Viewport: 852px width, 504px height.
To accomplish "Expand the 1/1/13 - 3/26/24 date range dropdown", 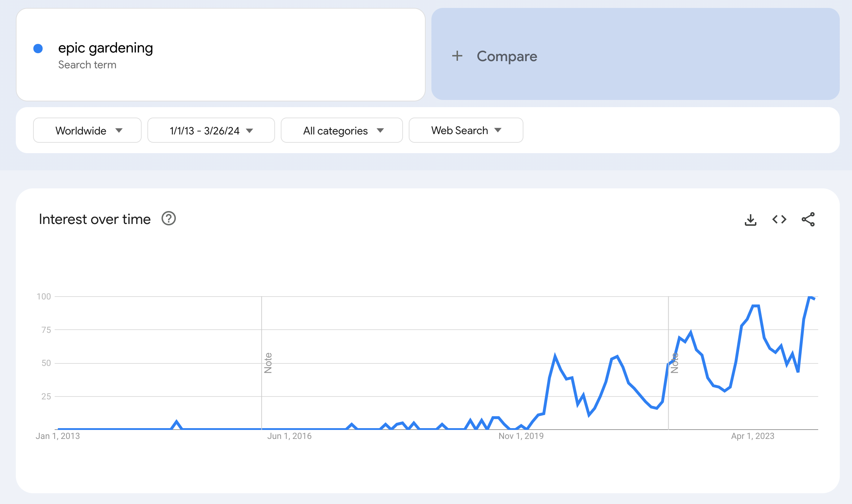I will click(211, 130).
